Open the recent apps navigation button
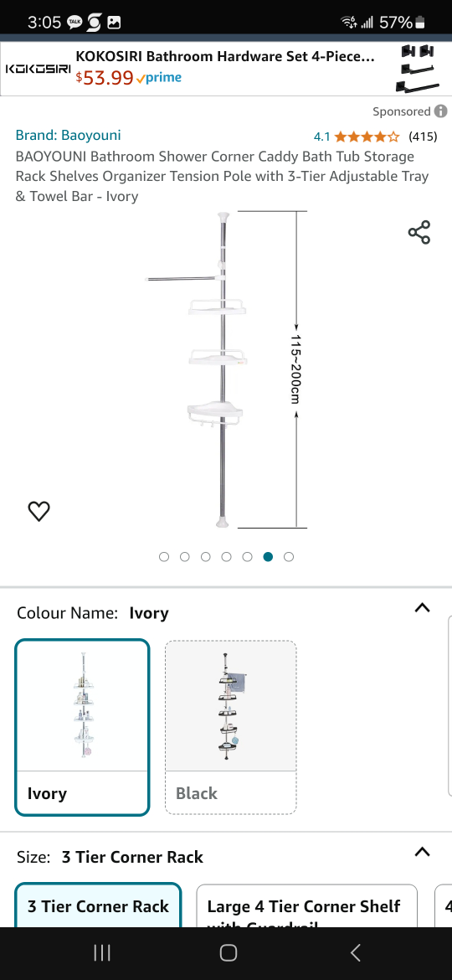 (x=102, y=952)
